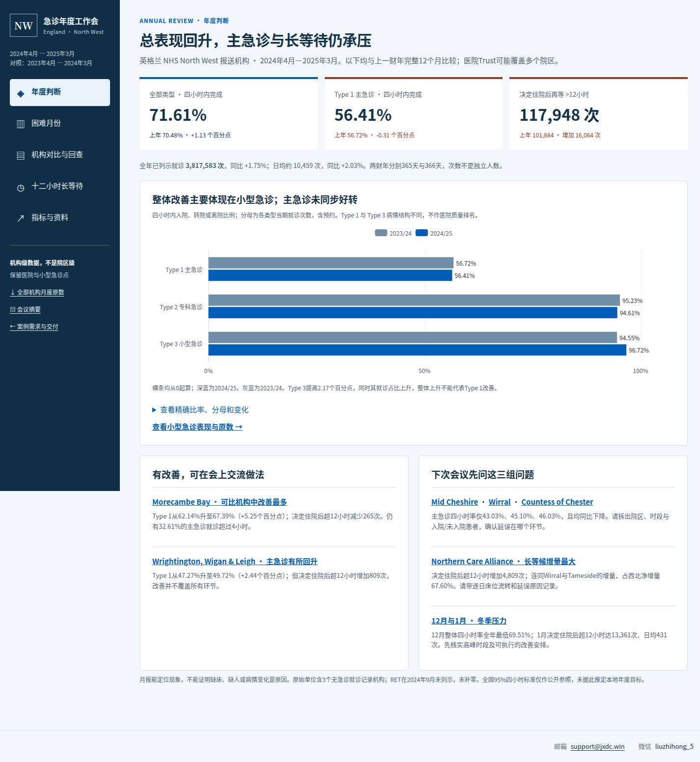
Task: Click the 95.23% bar label
Action: coord(632,300)
